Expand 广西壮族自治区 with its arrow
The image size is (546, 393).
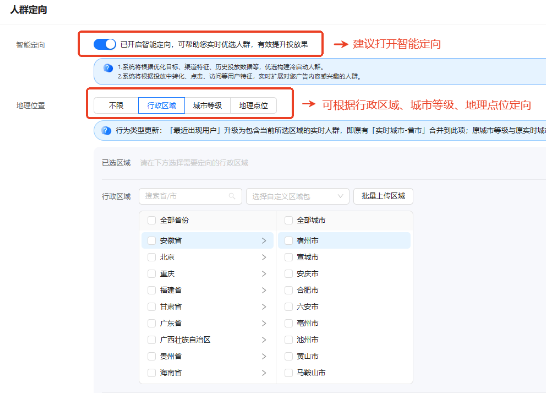click(x=264, y=340)
